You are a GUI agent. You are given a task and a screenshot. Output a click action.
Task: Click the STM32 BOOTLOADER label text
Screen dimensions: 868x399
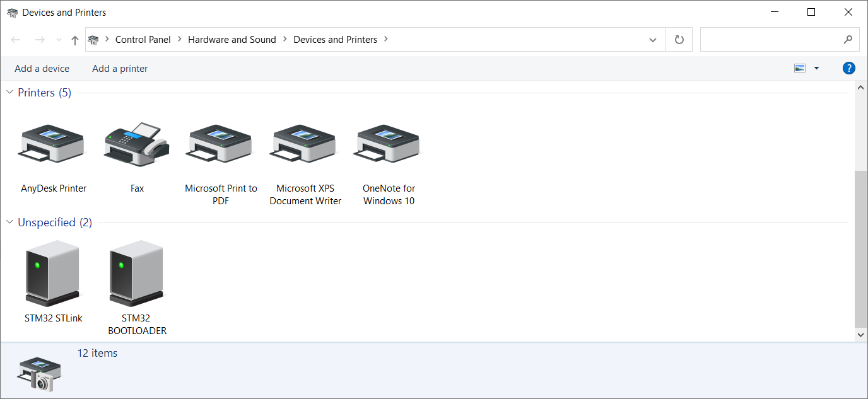coord(137,324)
